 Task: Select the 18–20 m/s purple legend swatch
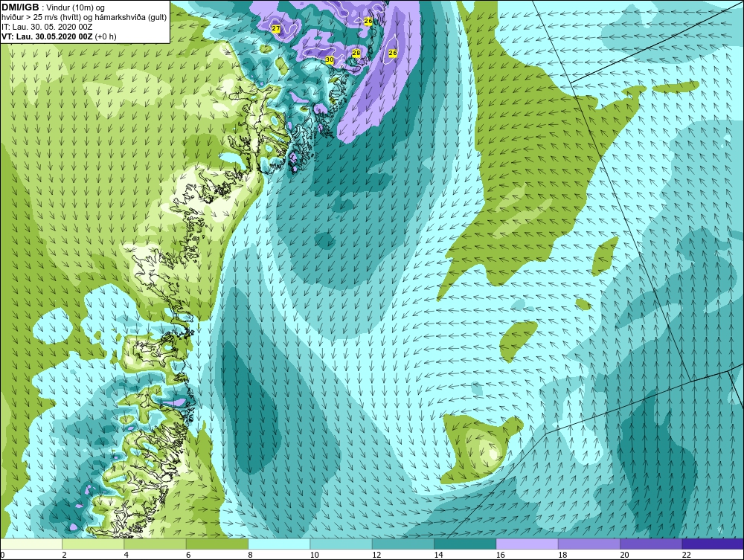(589, 544)
